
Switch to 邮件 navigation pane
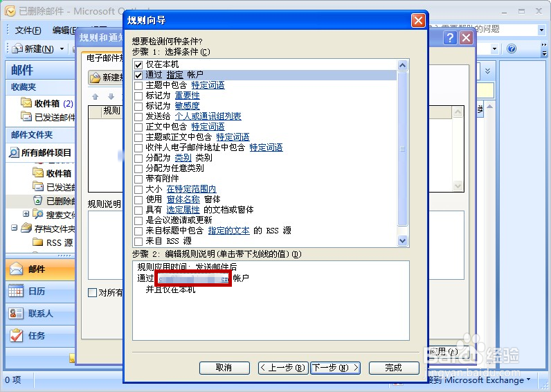(40, 269)
